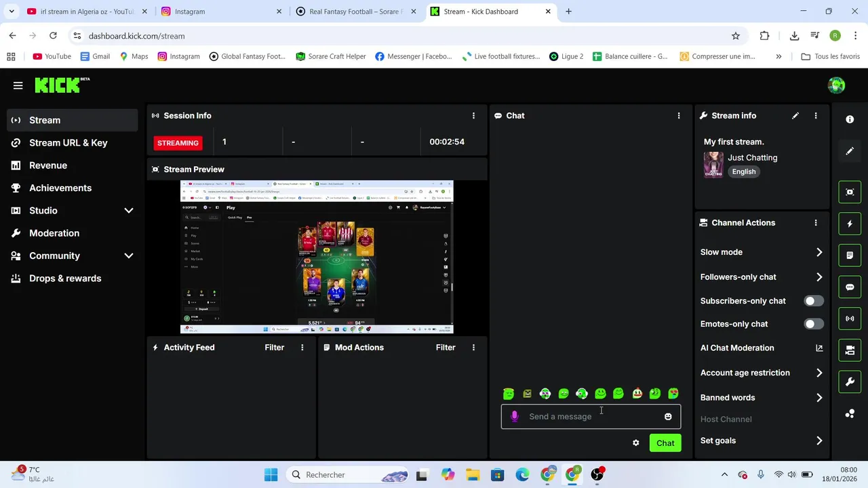The width and height of the screenshot is (868, 488).
Task: Click the Just Chatting category thumbnail
Action: (x=713, y=165)
